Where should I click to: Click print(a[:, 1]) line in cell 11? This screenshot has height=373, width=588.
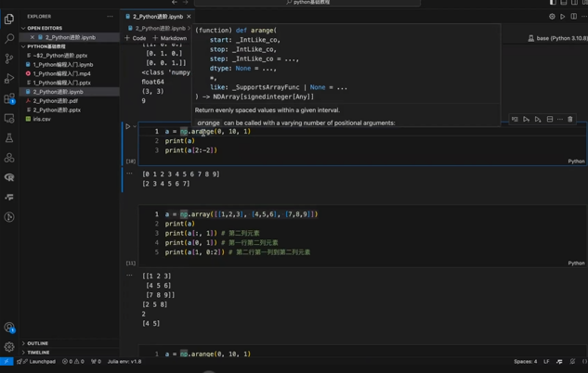(x=190, y=233)
